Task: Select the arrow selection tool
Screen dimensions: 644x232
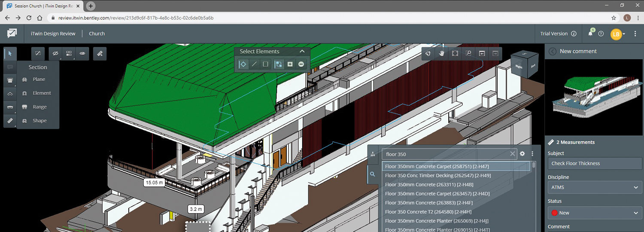Action: pos(10,54)
